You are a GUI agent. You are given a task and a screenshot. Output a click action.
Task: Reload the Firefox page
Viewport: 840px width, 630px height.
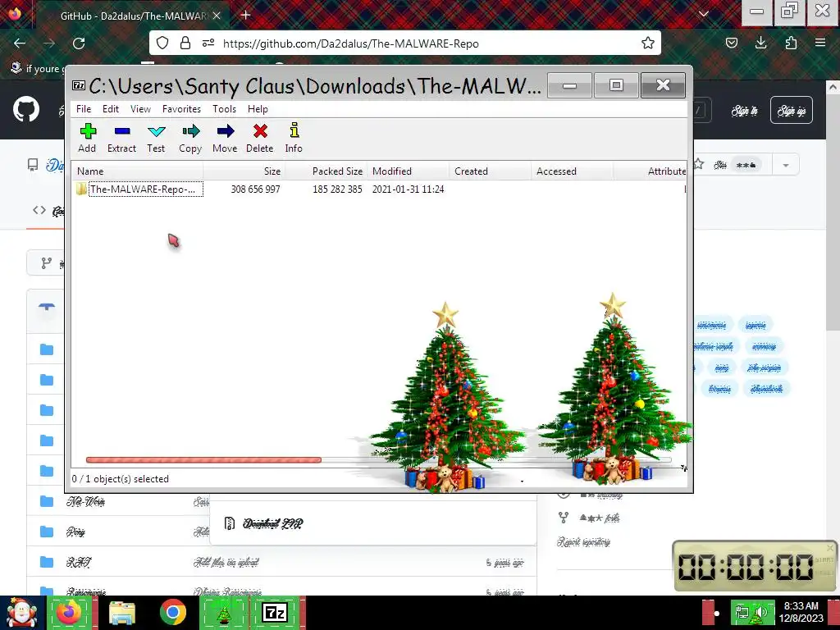click(79, 43)
